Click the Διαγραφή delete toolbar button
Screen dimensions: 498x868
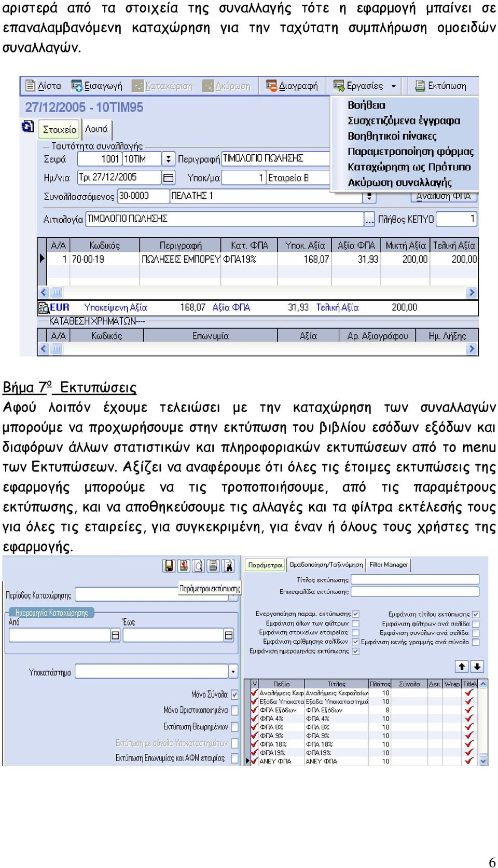[x=292, y=86]
